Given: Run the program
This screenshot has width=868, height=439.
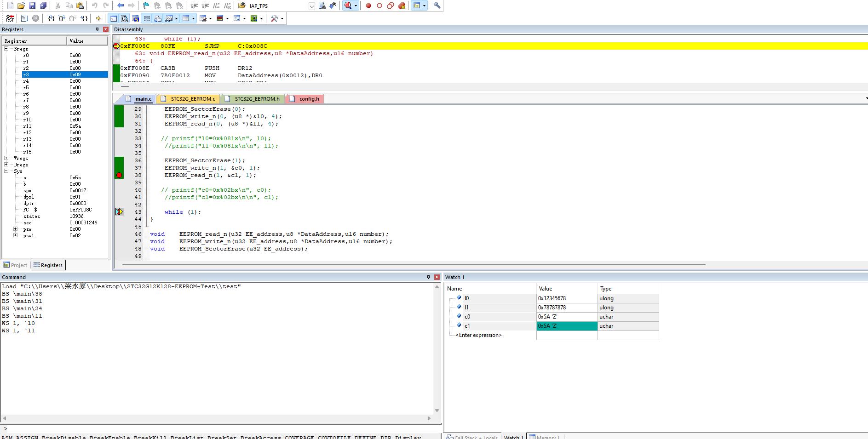Looking at the screenshot, I should tap(25, 18).
